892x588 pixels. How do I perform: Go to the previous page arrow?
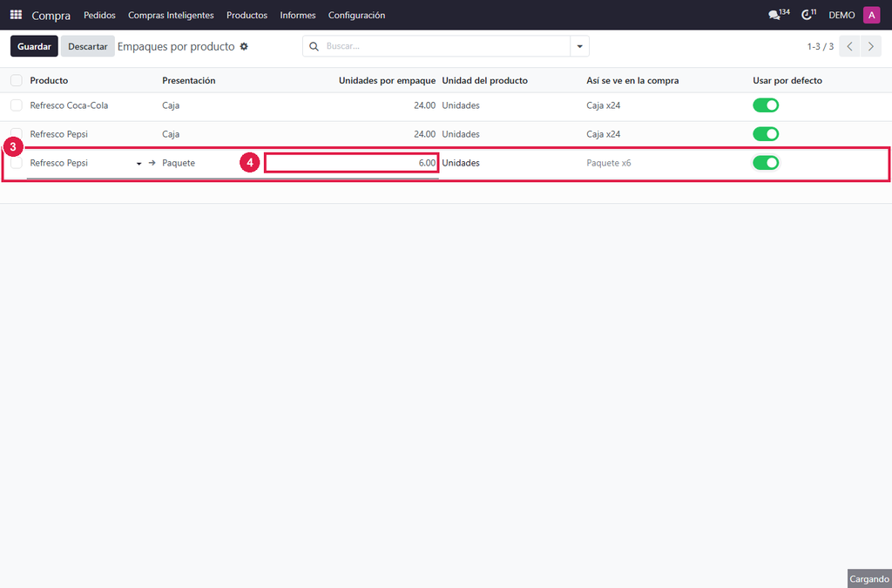pos(849,47)
